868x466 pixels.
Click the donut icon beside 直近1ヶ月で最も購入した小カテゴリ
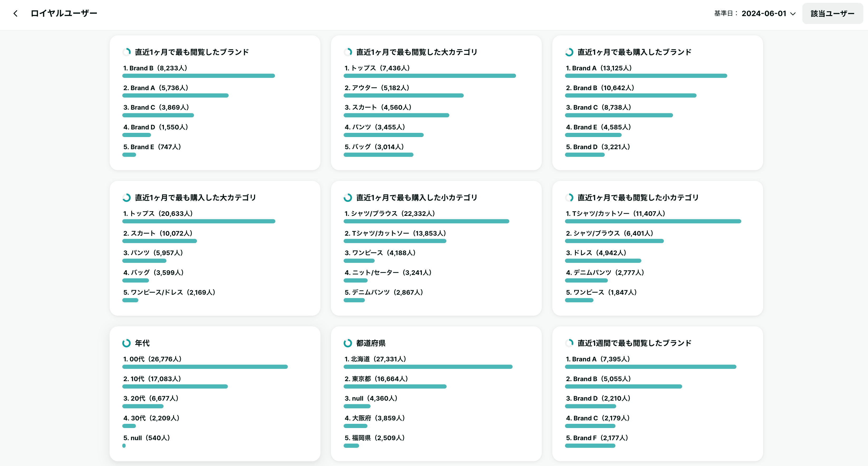[x=348, y=197]
